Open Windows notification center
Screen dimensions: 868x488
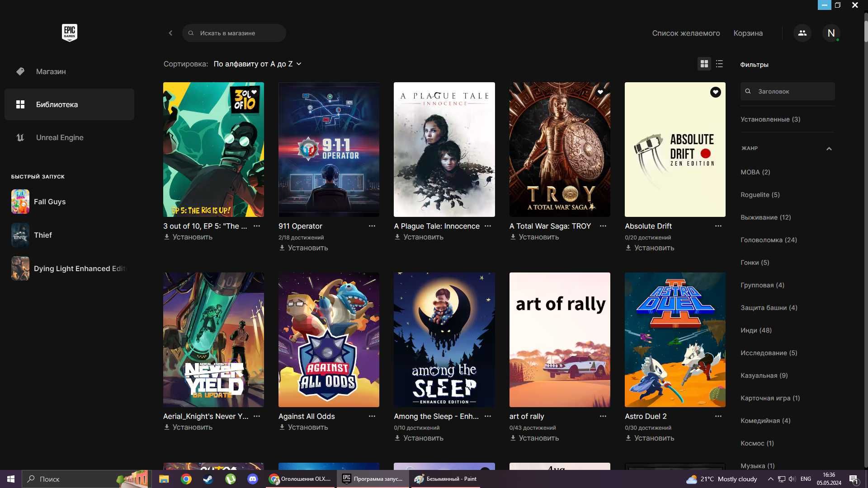coord(854,479)
